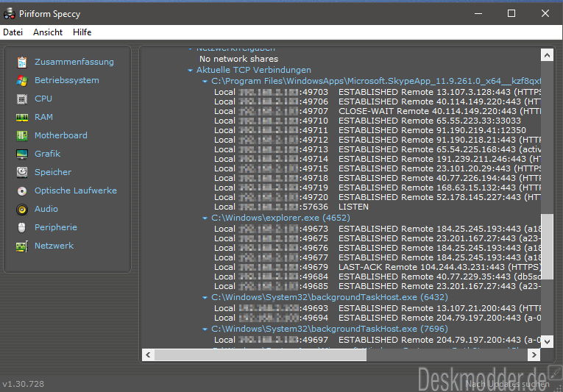Screen dimensions: 563x392
Task: Select the row with Remote 91.190.219.41:12350
Action: [370, 130]
